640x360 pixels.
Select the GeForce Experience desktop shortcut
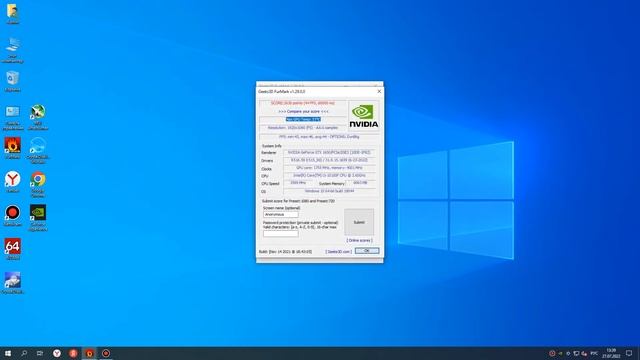[x=38, y=218]
